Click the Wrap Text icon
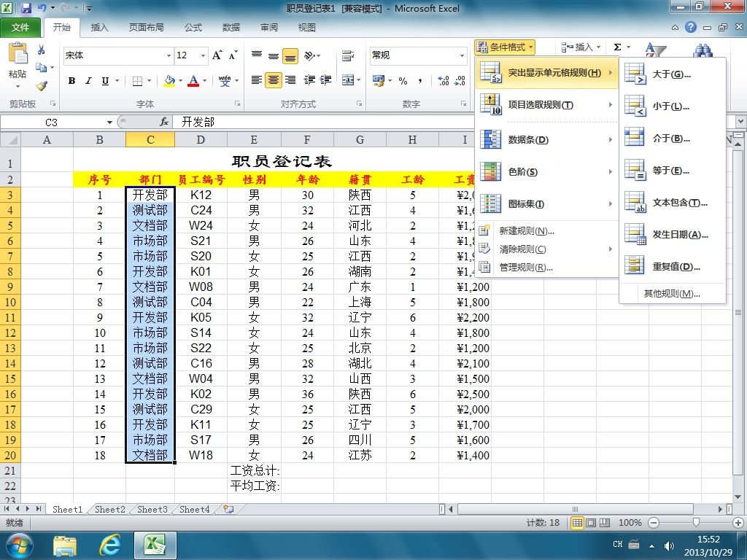The width and height of the screenshot is (747, 560). click(x=348, y=55)
